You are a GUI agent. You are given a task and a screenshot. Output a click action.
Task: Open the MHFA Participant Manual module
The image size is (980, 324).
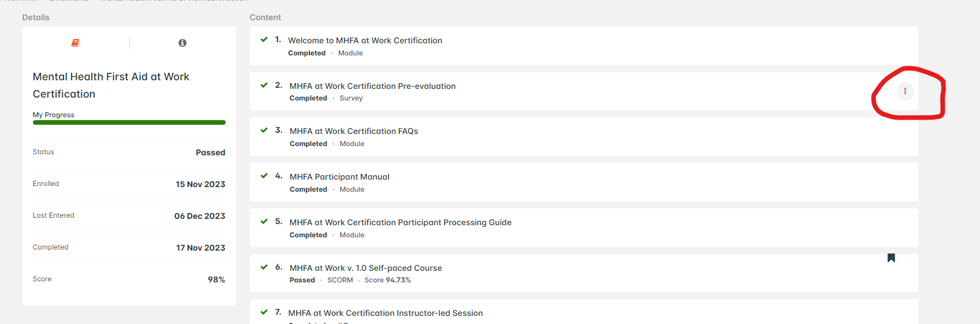(x=339, y=177)
